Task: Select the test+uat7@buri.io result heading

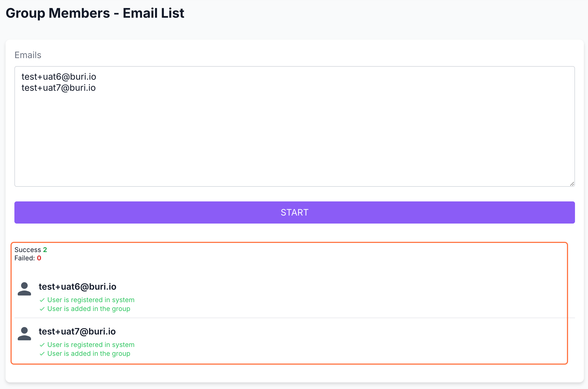Action: pos(77,331)
